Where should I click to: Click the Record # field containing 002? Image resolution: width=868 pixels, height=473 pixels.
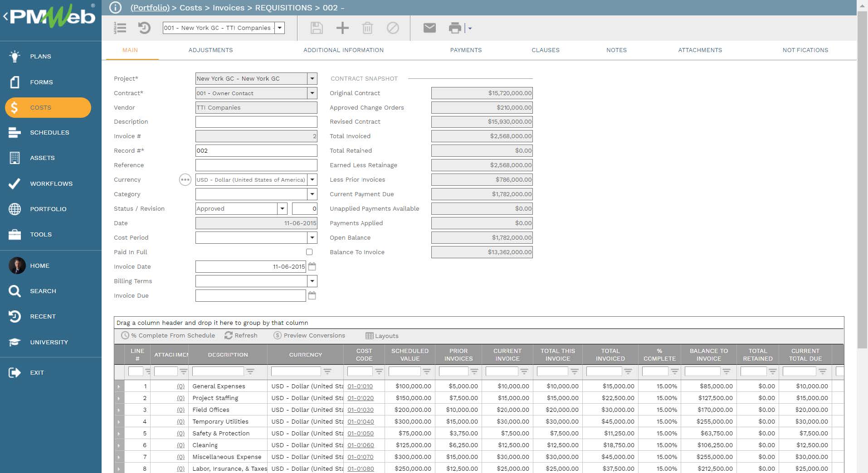point(256,151)
